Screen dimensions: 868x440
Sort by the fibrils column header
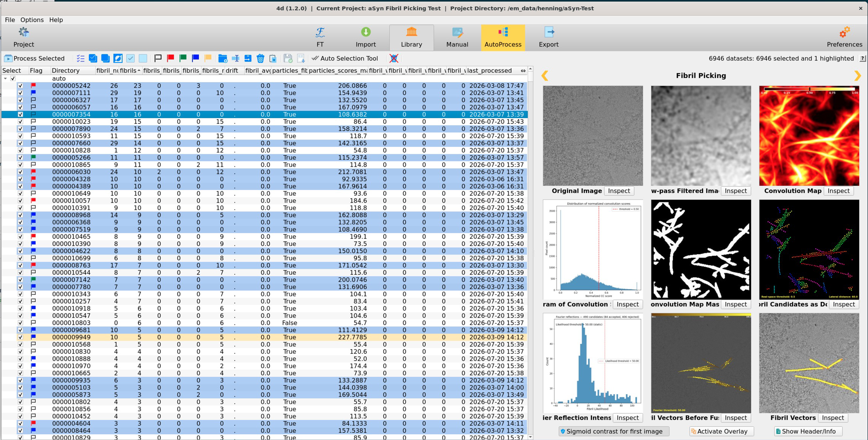(130, 70)
